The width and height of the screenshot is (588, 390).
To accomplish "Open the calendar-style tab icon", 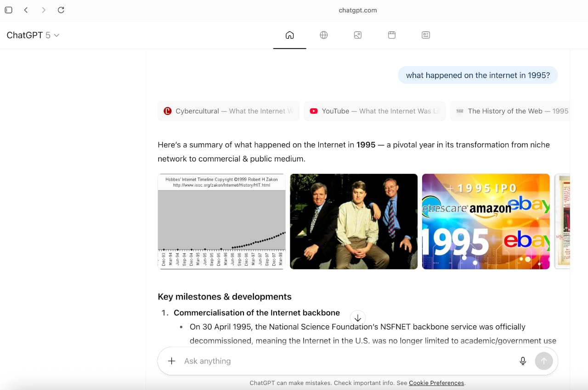I will coord(392,35).
